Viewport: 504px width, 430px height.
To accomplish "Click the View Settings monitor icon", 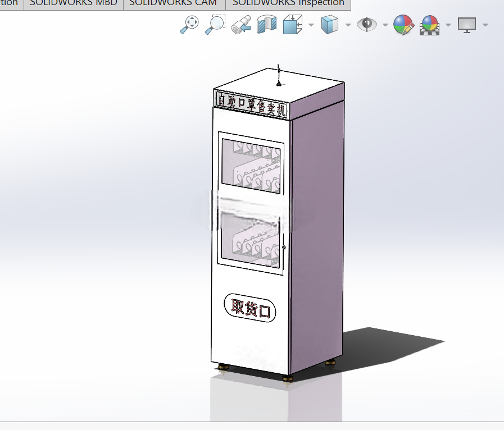I will pos(467,25).
